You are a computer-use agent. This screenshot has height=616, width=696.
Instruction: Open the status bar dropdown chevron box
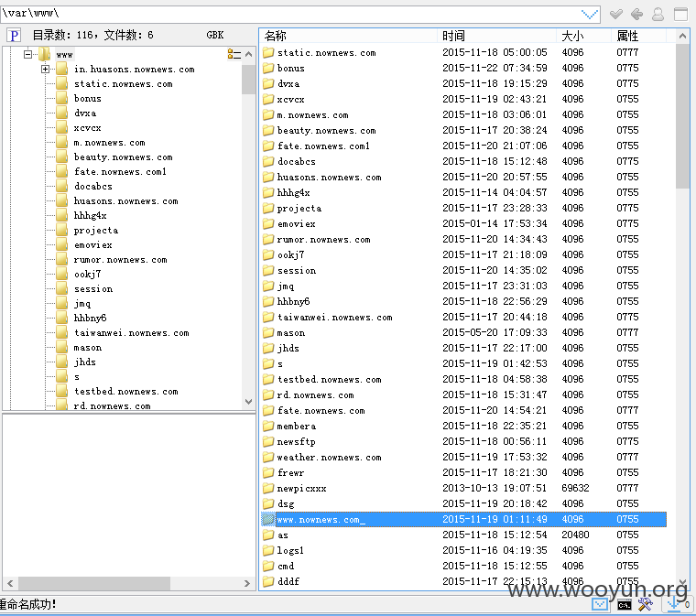(x=600, y=604)
